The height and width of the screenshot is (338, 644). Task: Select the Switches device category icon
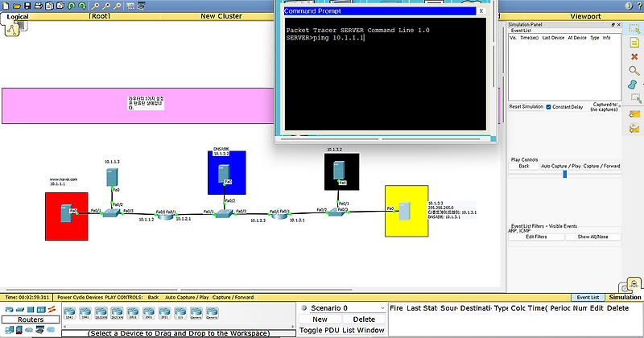[x=19, y=310]
